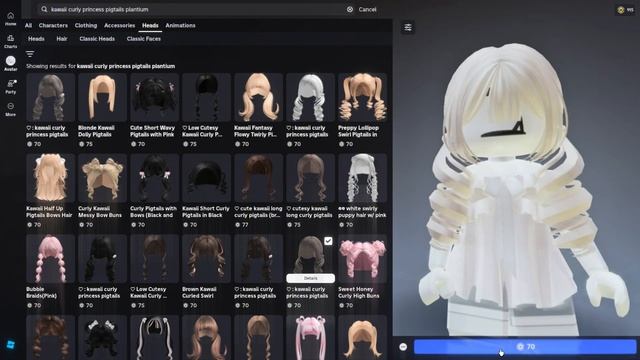Screen dimensions: 640x360
Task: Open Details of selected hair
Action: point(311,278)
